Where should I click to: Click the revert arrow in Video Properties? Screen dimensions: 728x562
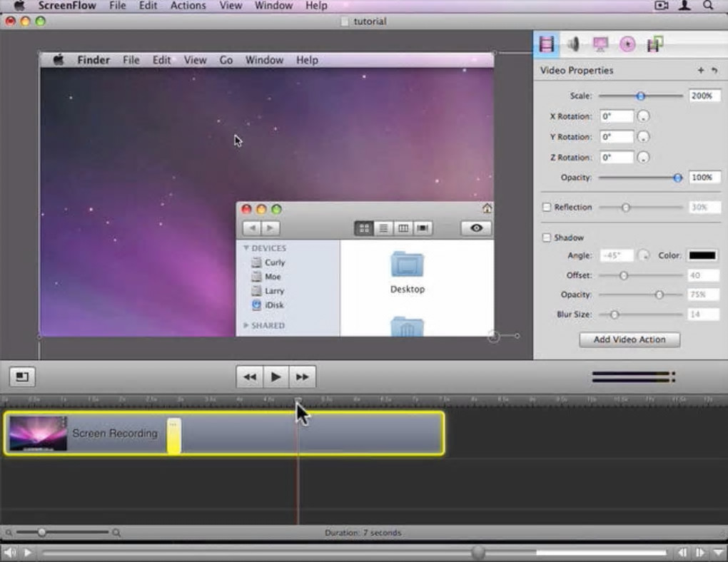click(x=714, y=70)
